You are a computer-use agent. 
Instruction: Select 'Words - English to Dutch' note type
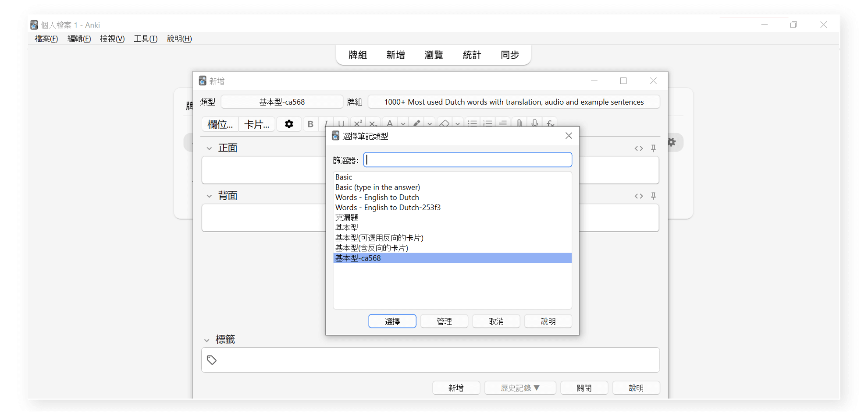377,197
